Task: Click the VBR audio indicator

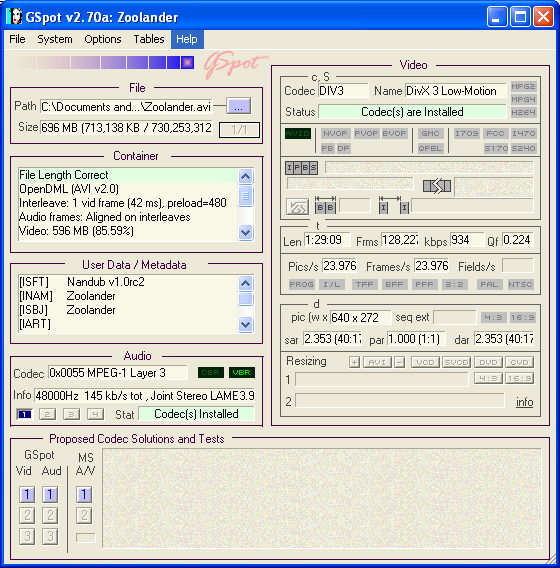Action: pyautogui.click(x=242, y=372)
